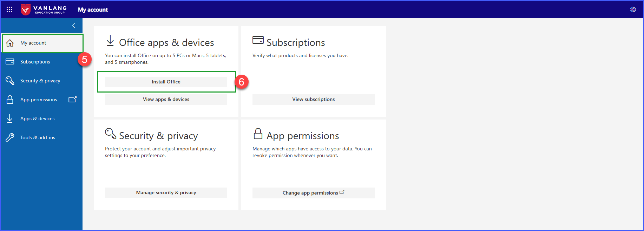Click Manage security & privacy button
The width and height of the screenshot is (644, 231).
pyautogui.click(x=166, y=192)
